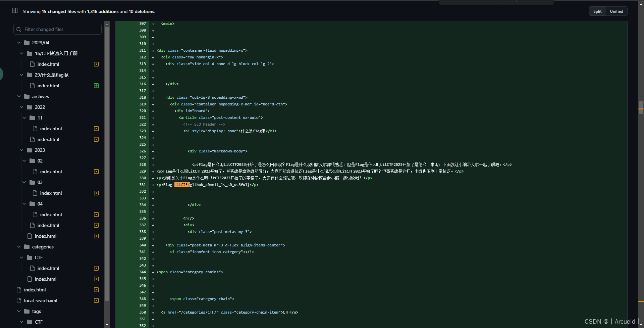Open index.html inside the 11 folder

pyautogui.click(x=51, y=129)
